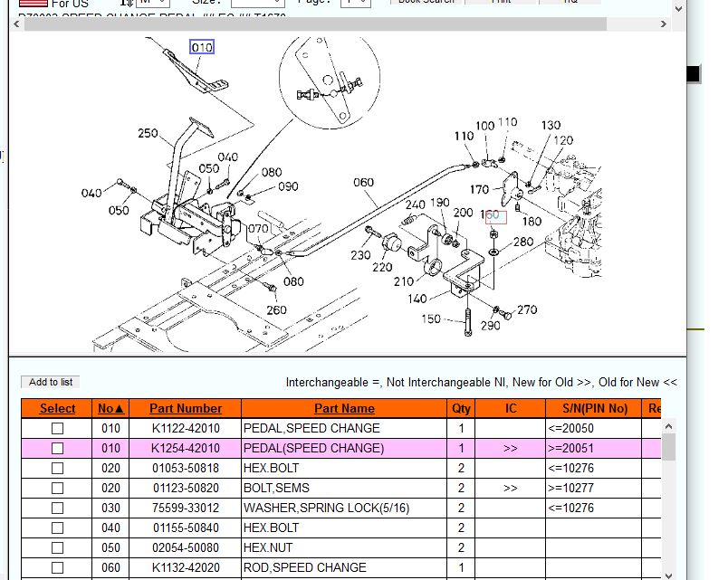
Task: Click the diagram pane horizontal scrollbar thumb
Action: click(x=315, y=24)
